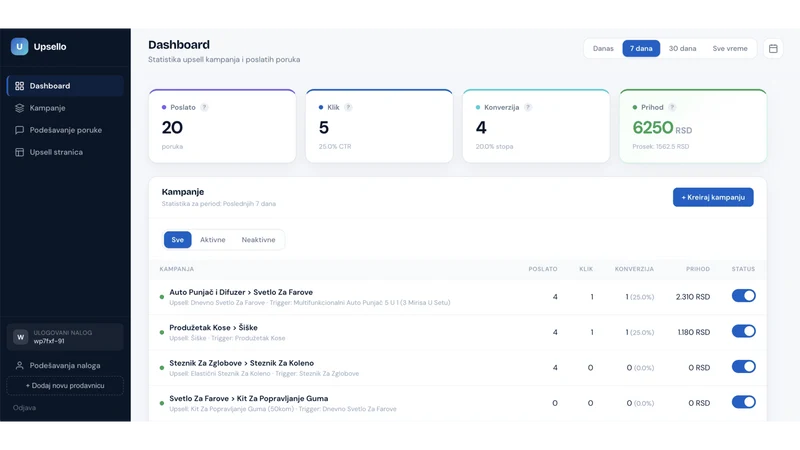The width and height of the screenshot is (800, 450).
Task: Open campaign Produžetak Kose > Šiške
Action: (213, 328)
